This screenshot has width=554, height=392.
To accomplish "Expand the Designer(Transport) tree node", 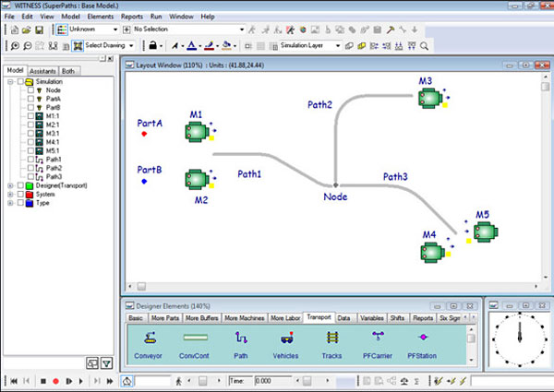I will [x=10, y=185].
